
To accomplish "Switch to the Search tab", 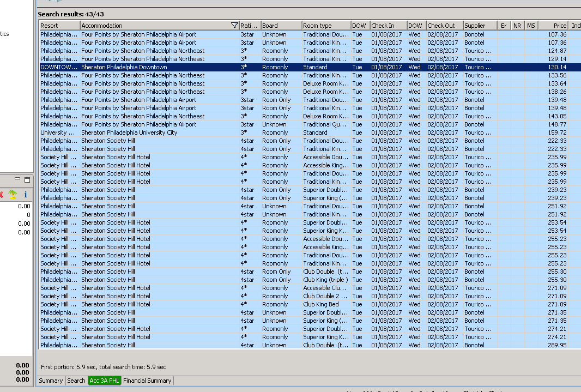I will (76, 381).
